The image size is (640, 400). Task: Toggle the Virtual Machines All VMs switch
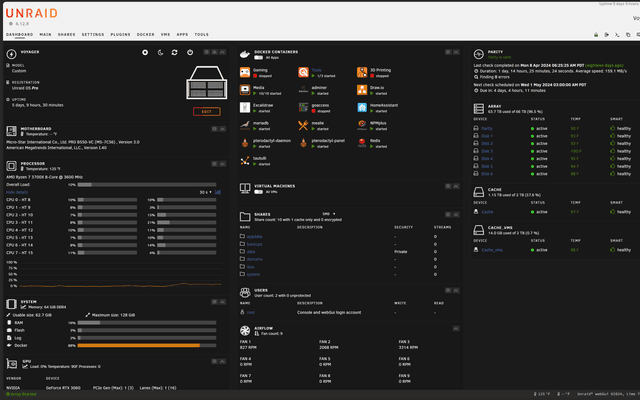coord(258,192)
